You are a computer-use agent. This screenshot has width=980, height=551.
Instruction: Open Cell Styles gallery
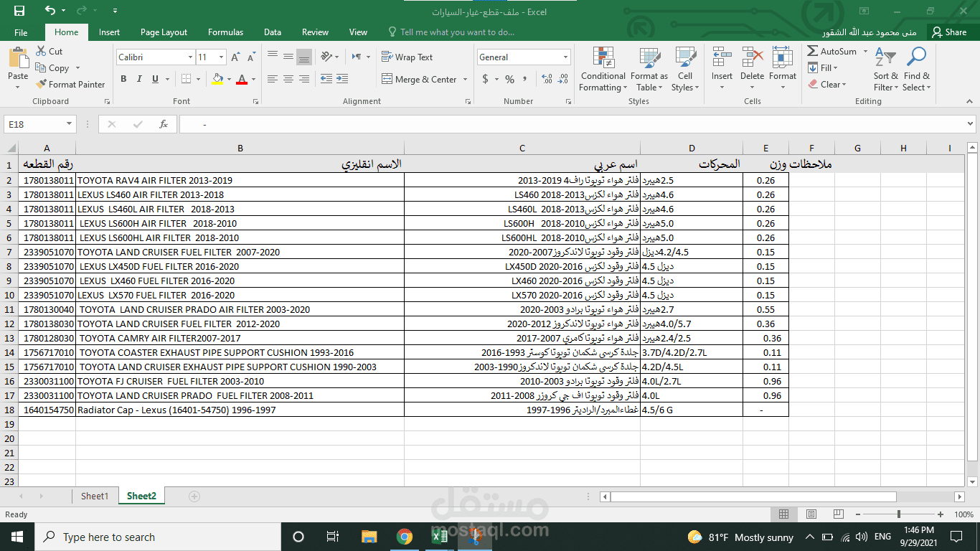click(685, 70)
